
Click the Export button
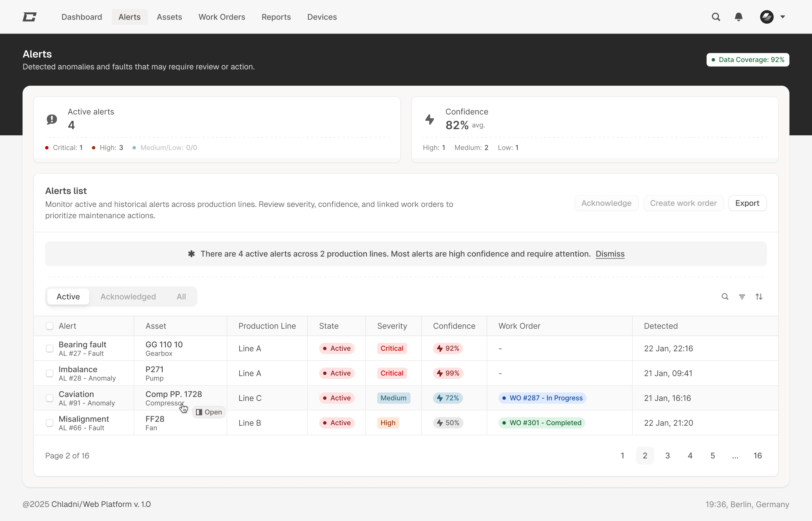click(747, 203)
